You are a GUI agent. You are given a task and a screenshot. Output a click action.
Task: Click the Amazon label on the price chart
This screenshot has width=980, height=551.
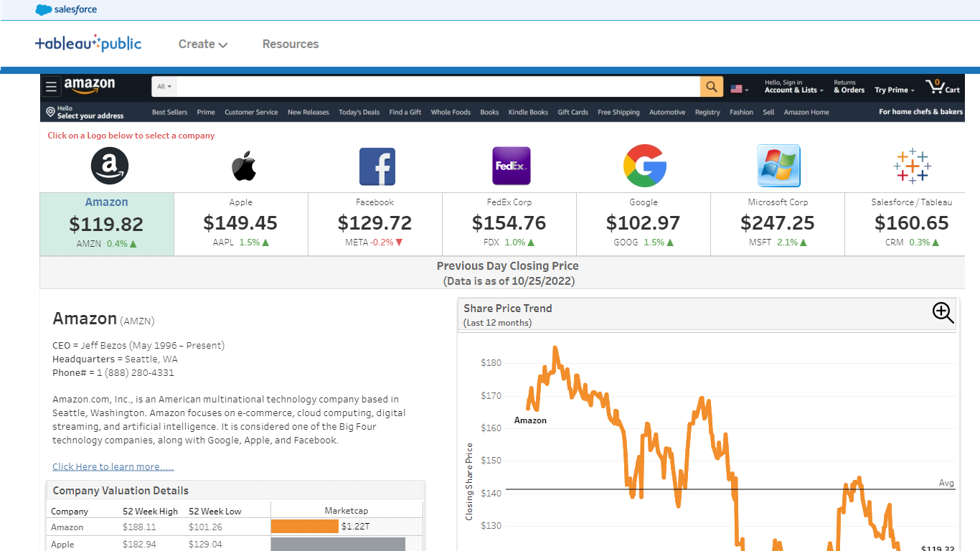point(530,420)
